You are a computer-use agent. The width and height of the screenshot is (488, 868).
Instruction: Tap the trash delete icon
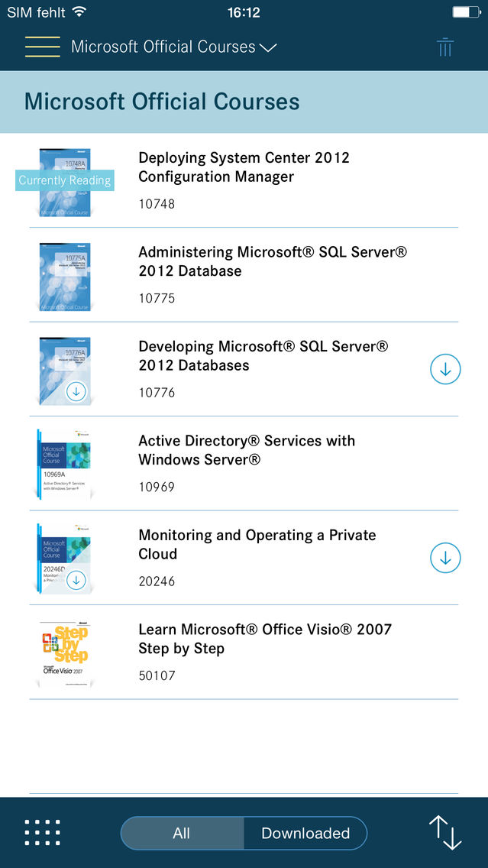click(444, 47)
